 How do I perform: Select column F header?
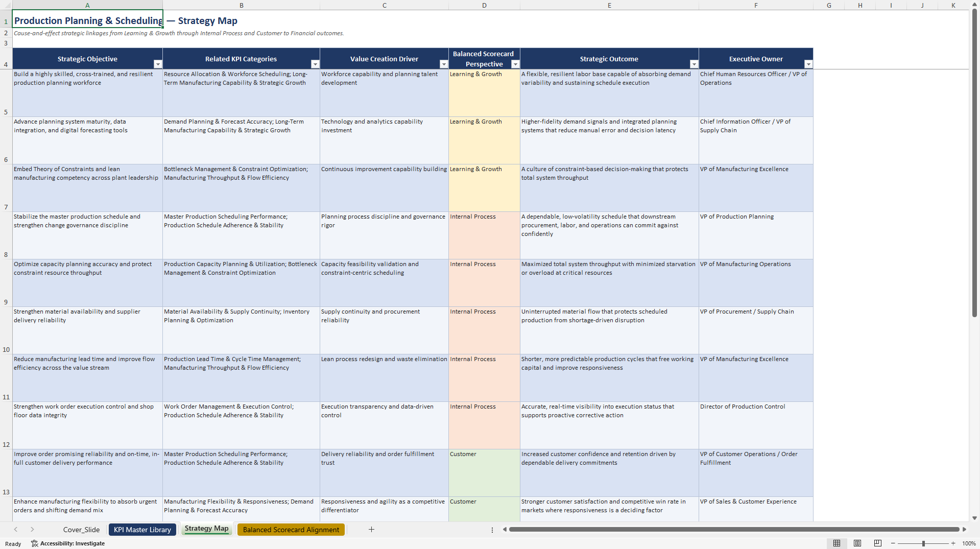coord(756,5)
